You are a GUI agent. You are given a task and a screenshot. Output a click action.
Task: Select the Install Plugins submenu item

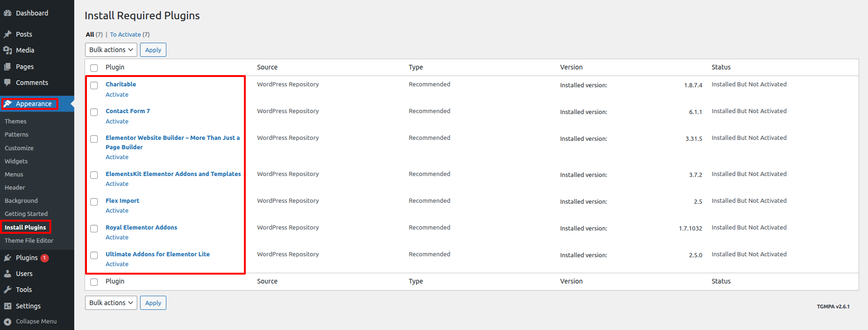click(25, 227)
